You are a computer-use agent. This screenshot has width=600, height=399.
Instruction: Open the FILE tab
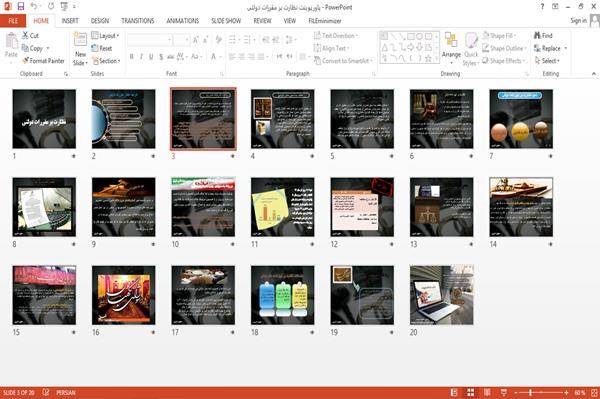[x=13, y=21]
